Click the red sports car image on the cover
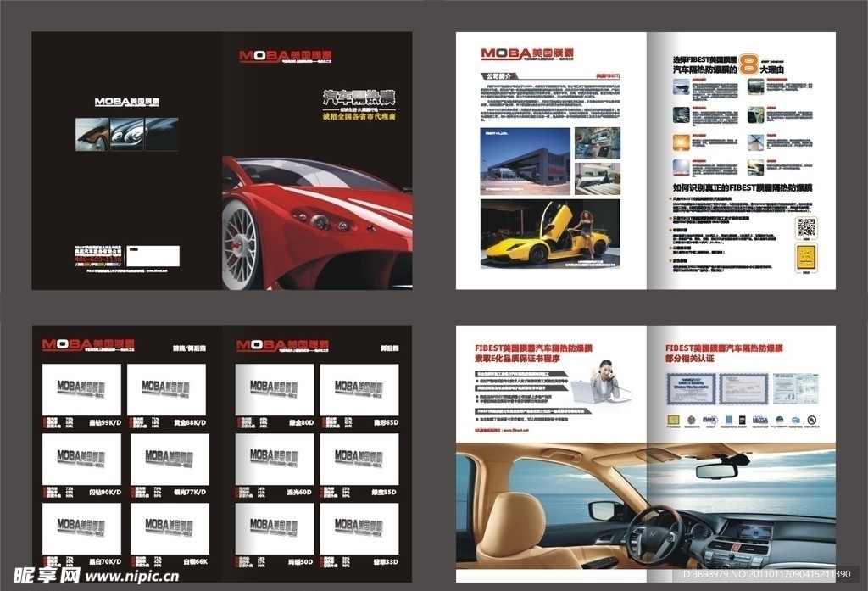Screen dimensions: 868x591 317,223
